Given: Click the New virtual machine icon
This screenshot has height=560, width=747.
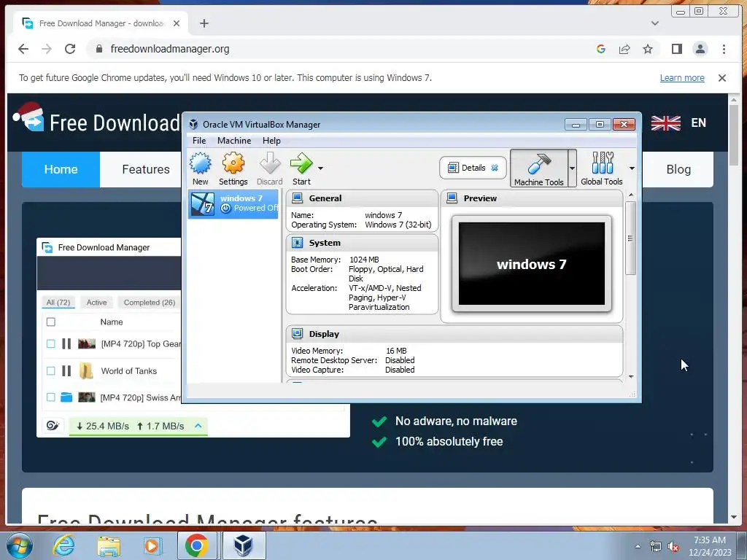Looking at the screenshot, I should [x=200, y=168].
